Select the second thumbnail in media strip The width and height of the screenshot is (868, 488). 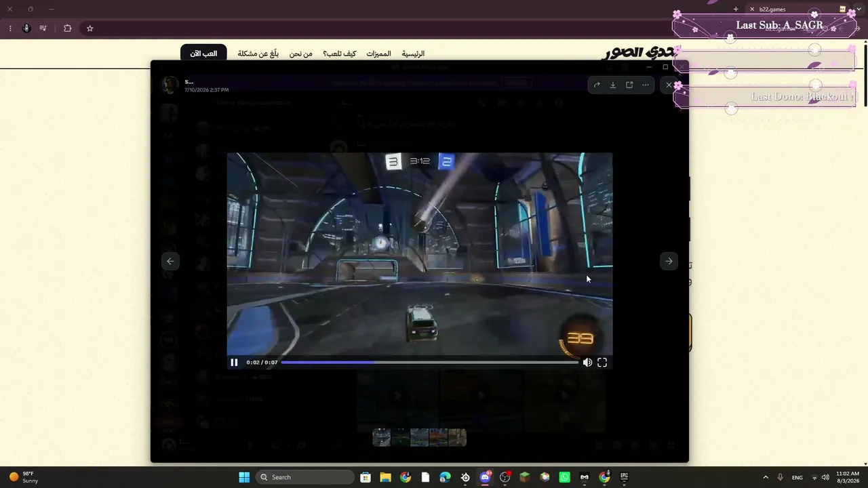(401, 437)
